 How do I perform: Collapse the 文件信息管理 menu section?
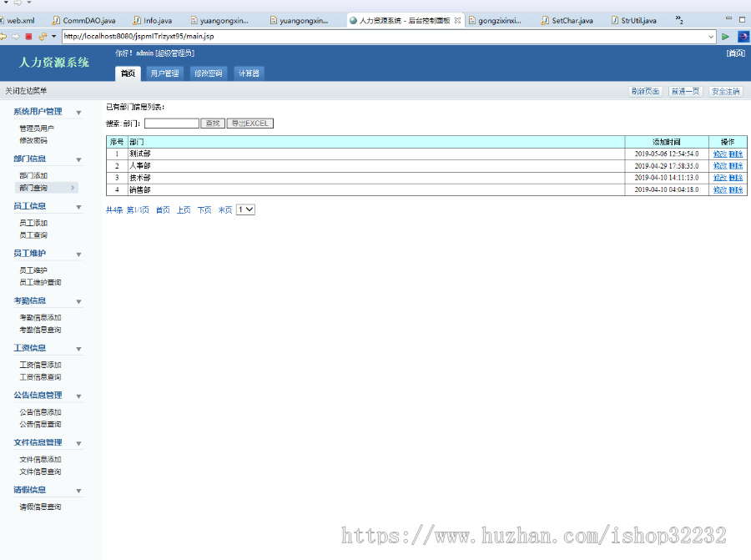pos(78,443)
